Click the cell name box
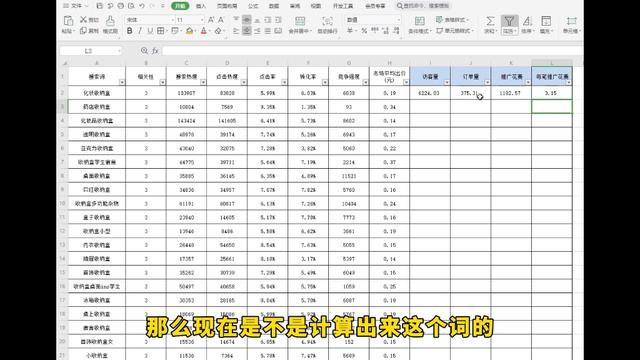This screenshot has width=640, height=360. click(91, 51)
